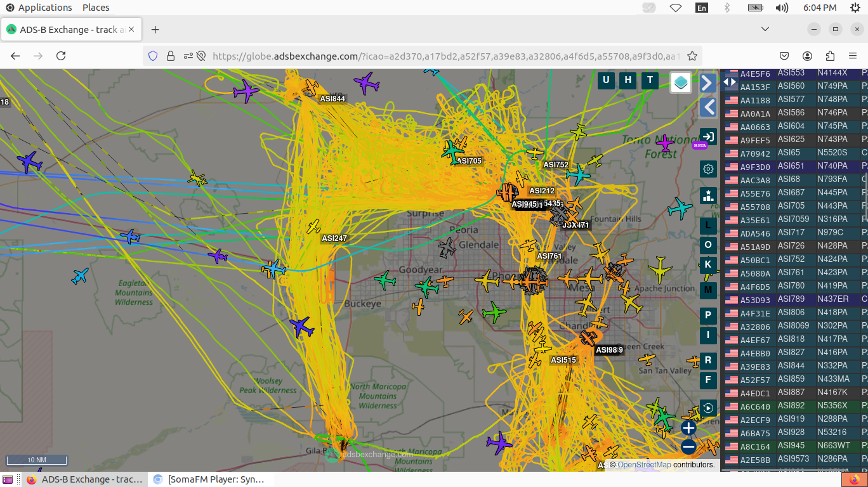This screenshot has width=868, height=487.
Task: Show the aircraft statistics podium icon
Action: [x=708, y=195]
